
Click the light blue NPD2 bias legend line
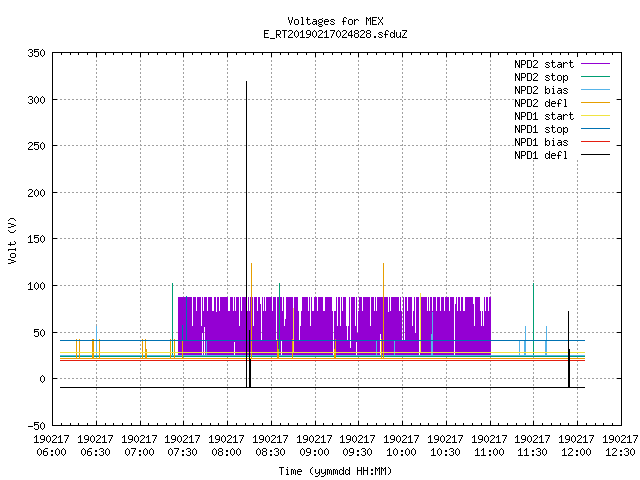coord(595,90)
